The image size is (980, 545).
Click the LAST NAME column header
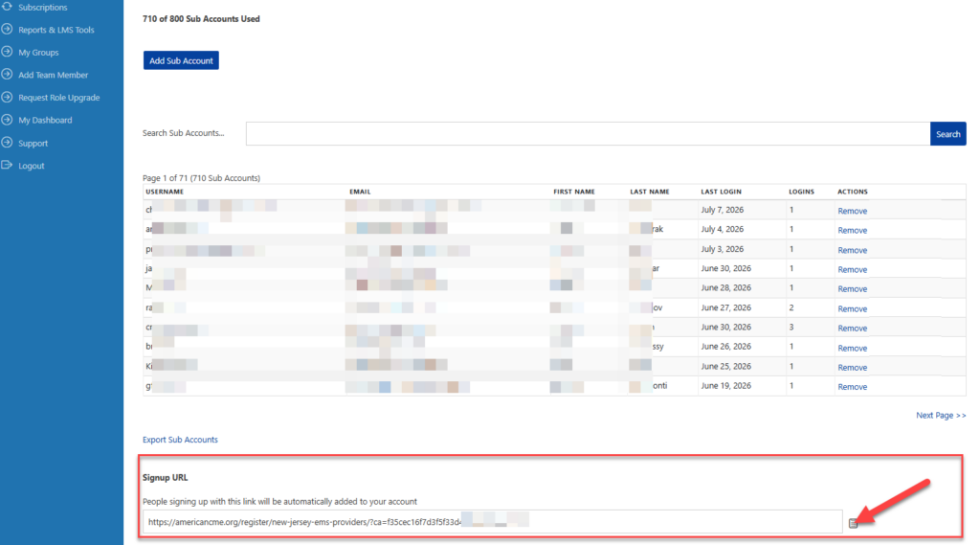pyautogui.click(x=650, y=192)
